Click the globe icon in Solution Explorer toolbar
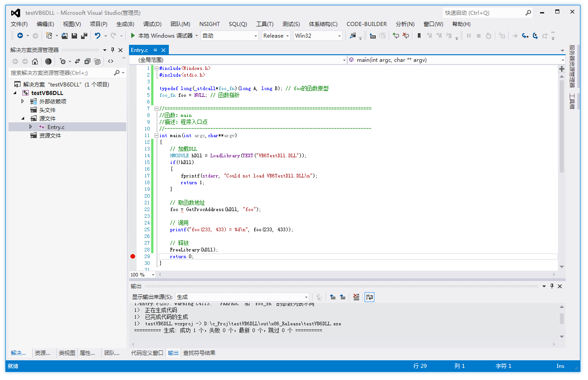The width and height of the screenshot is (588, 380). pyautogui.click(x=48, y=61)
